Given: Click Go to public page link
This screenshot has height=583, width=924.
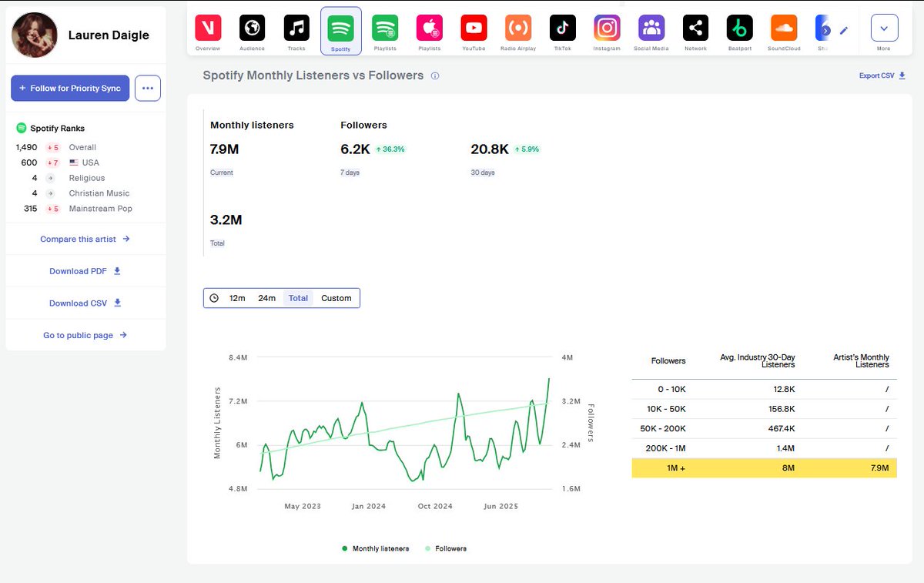Looking at the screenshot, I should [x=85, y=335].
